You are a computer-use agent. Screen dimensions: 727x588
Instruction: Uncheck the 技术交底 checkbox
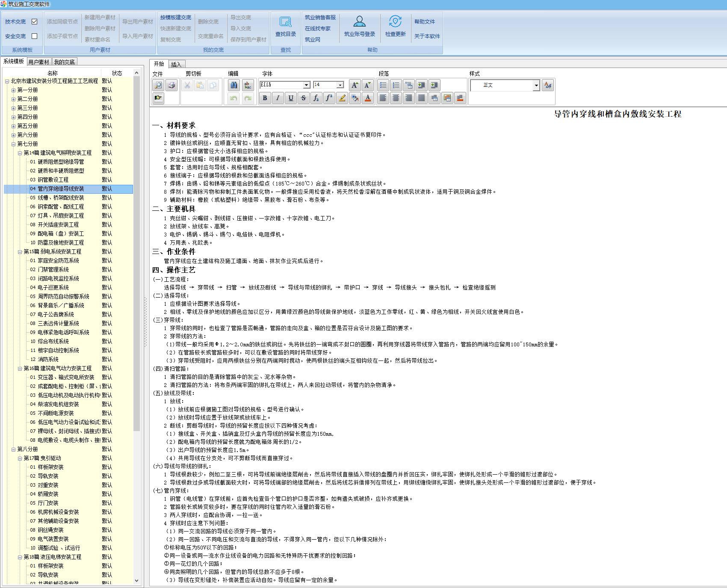(x=35, y=21)
